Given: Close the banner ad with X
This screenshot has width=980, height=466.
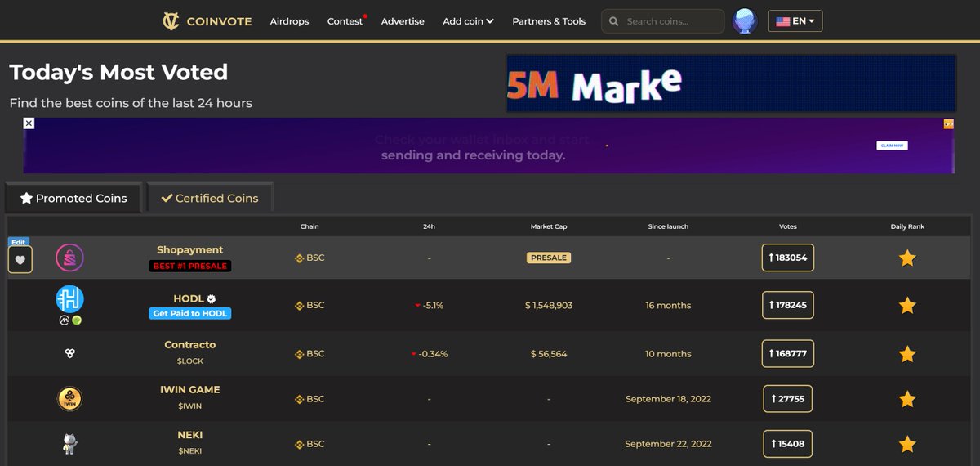Looking at the screenshot, I should click(x=29, y=123).
